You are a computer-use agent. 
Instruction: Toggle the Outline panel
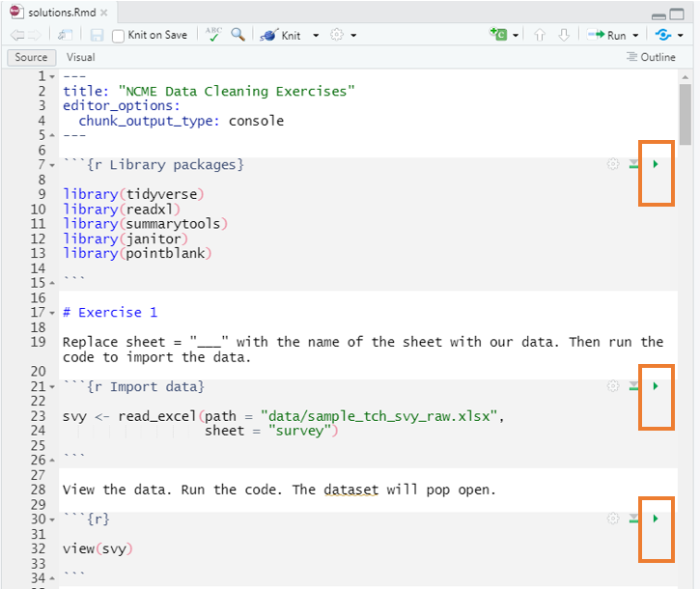click(652, 57)
